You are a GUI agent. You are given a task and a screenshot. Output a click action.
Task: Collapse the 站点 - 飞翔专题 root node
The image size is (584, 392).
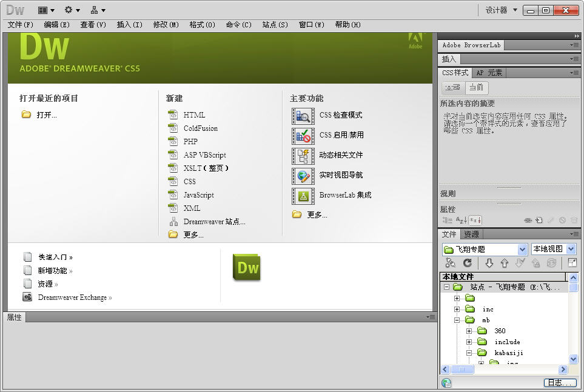446,287
